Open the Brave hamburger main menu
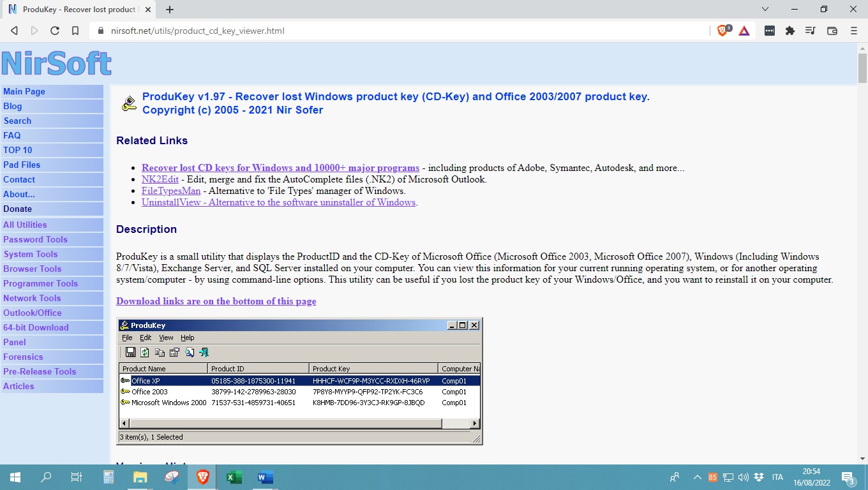Image resolution: width=868 pixels, height=490 pixels. 854,31
